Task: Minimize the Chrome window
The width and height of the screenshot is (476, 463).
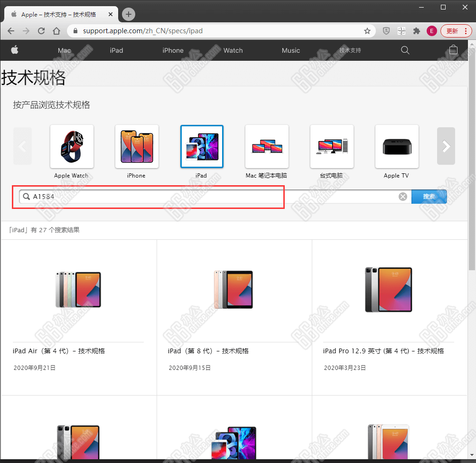Action: 421,7
